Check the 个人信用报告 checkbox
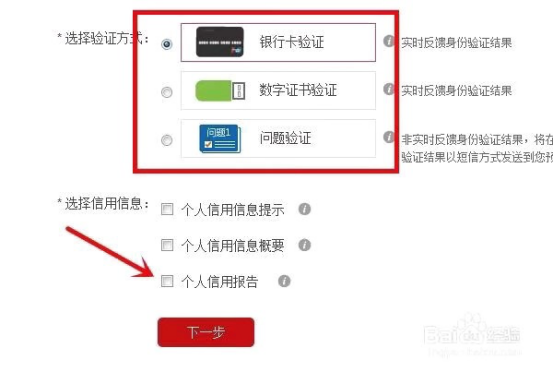The height and width of the screenshot is (372, 554). point(167,281)
